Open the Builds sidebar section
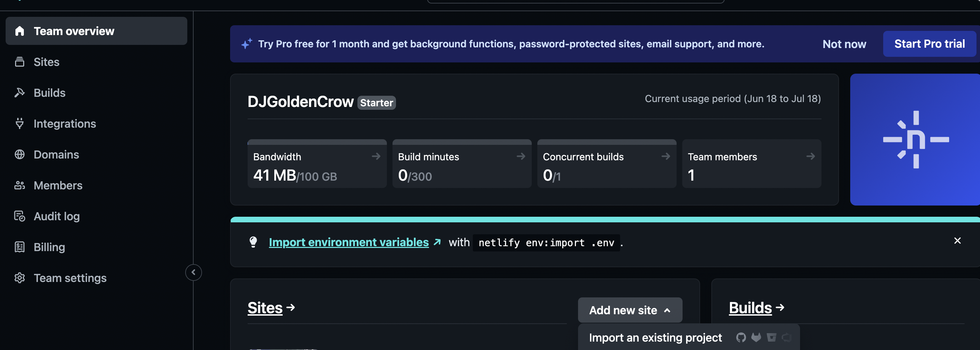The width and height of the screenshot is (980, 350). (96, 93)
